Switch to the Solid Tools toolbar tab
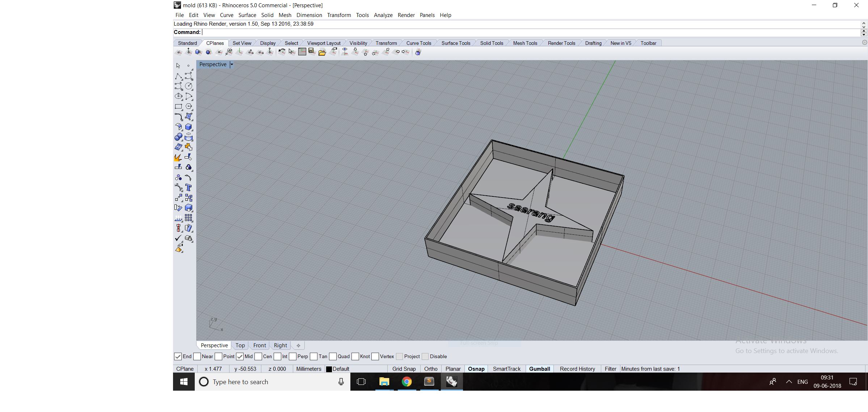Viewport: 868px width, 412px height. 492,43
